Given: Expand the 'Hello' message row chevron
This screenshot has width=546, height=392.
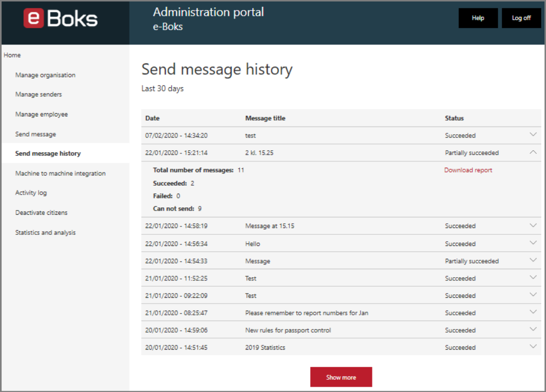Looking at the screenshot, I should pyautogui.click(x=533, y=243).
